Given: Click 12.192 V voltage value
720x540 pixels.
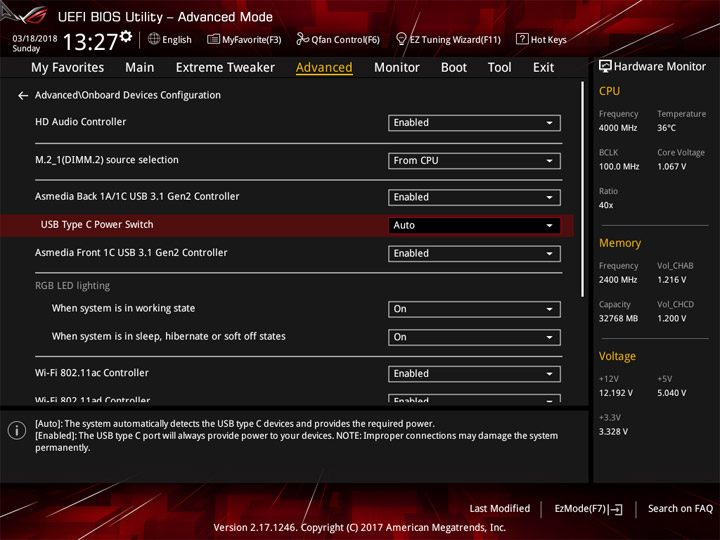Looking at the screenshot, I should click(615, 393).
